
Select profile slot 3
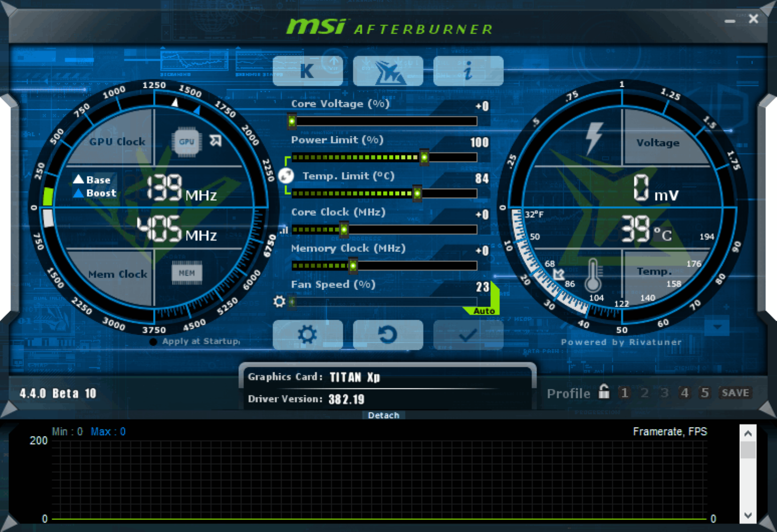(x=664, y=393)
